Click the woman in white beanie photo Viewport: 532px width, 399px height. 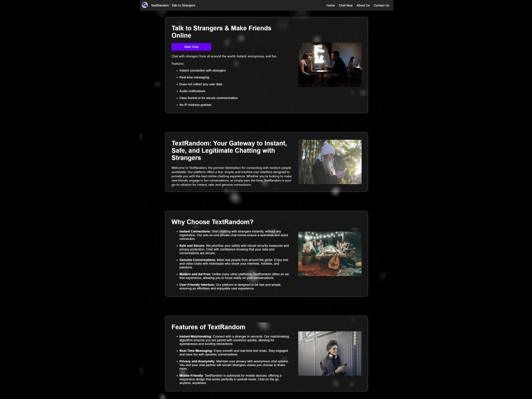pyautogui.click(x=330, y=162)
